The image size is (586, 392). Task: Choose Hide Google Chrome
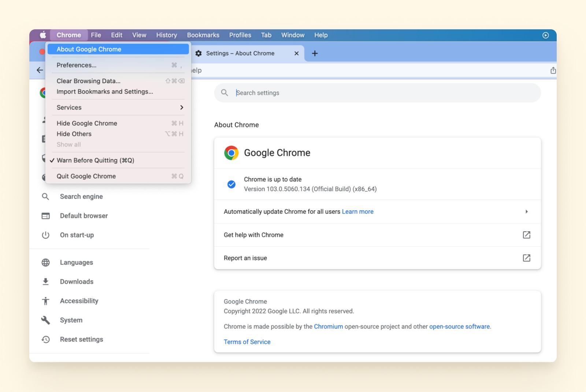[x=118, y=123]
